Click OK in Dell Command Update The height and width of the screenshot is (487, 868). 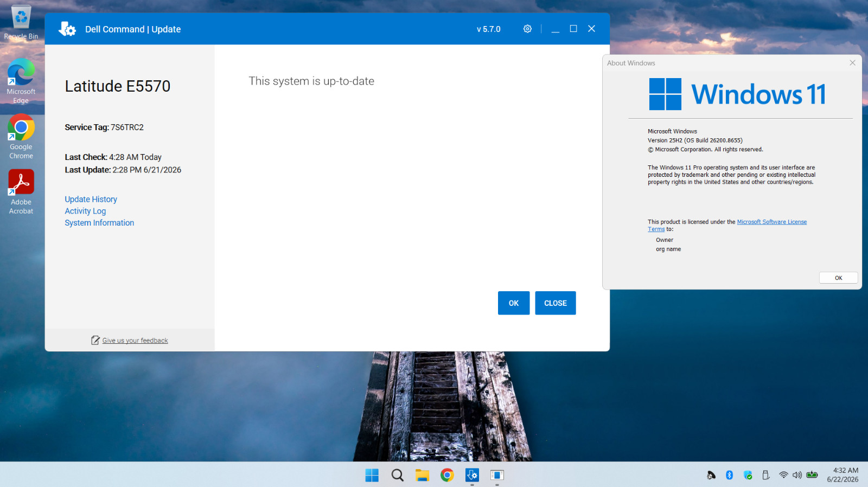514,303
